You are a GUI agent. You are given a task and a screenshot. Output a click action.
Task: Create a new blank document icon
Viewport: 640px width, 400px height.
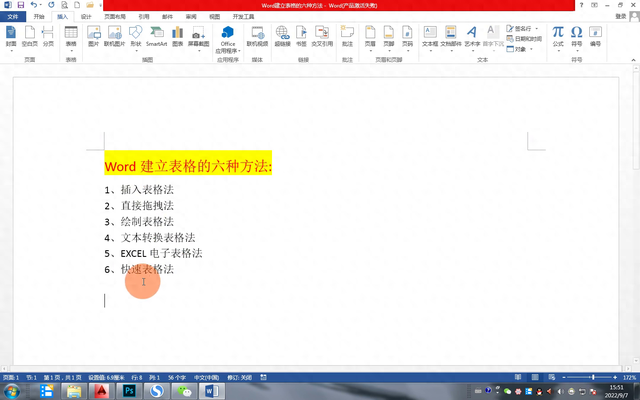point(77,5)
